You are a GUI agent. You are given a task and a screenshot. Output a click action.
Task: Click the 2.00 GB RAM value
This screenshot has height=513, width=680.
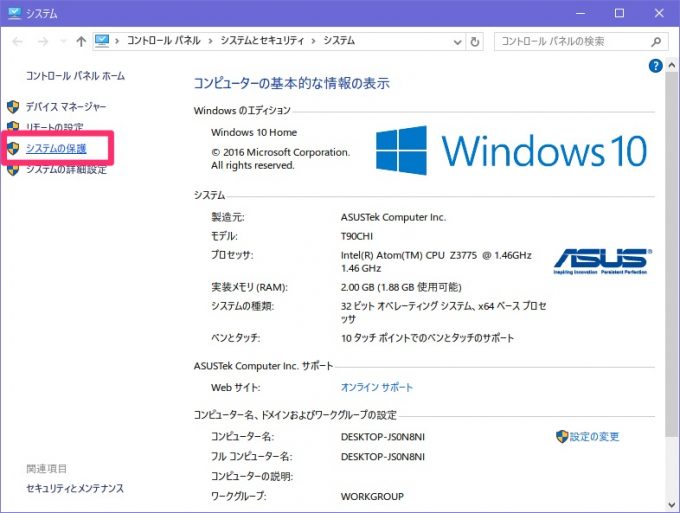pos(401,287)
